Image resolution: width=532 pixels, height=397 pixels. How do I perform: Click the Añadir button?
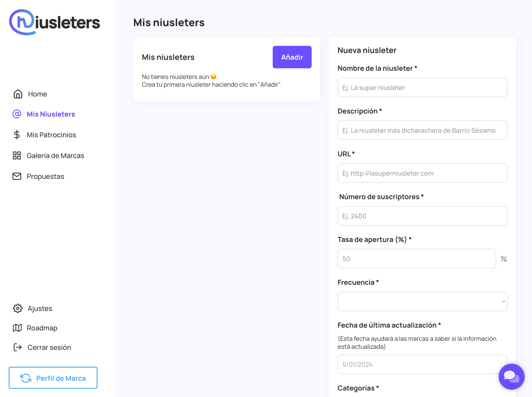[292, 57]
